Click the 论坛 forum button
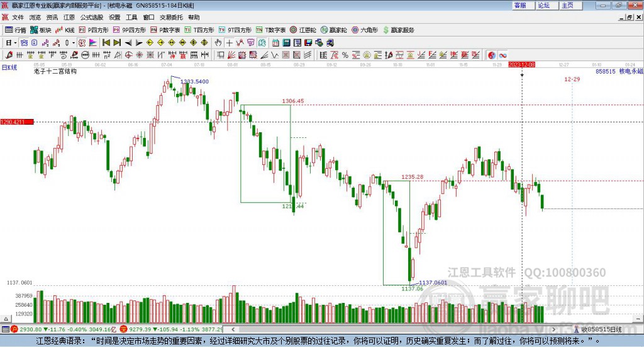The width and height of the screenshot is (644, 347). click(x=547, y=5)
